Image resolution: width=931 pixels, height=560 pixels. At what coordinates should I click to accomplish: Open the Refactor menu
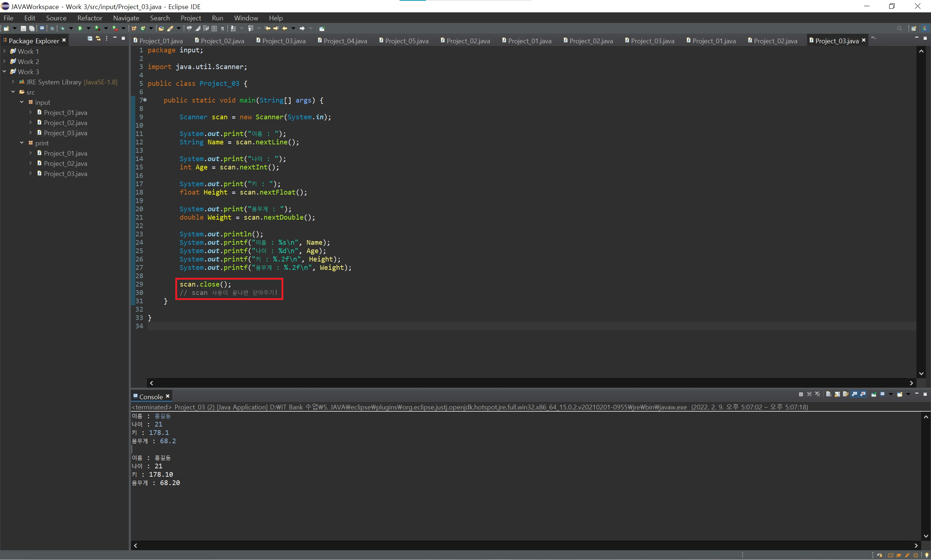tap(89, 18)
